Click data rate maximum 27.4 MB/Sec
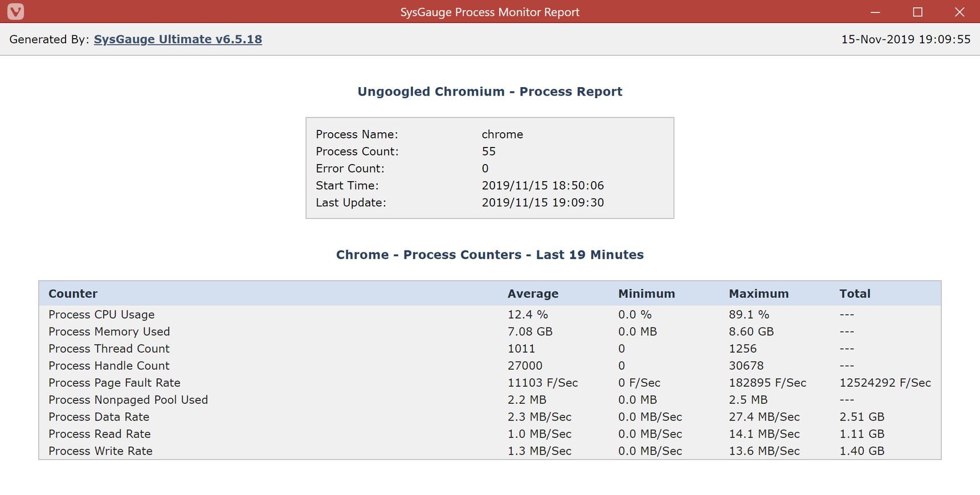 tap(764, 417)
